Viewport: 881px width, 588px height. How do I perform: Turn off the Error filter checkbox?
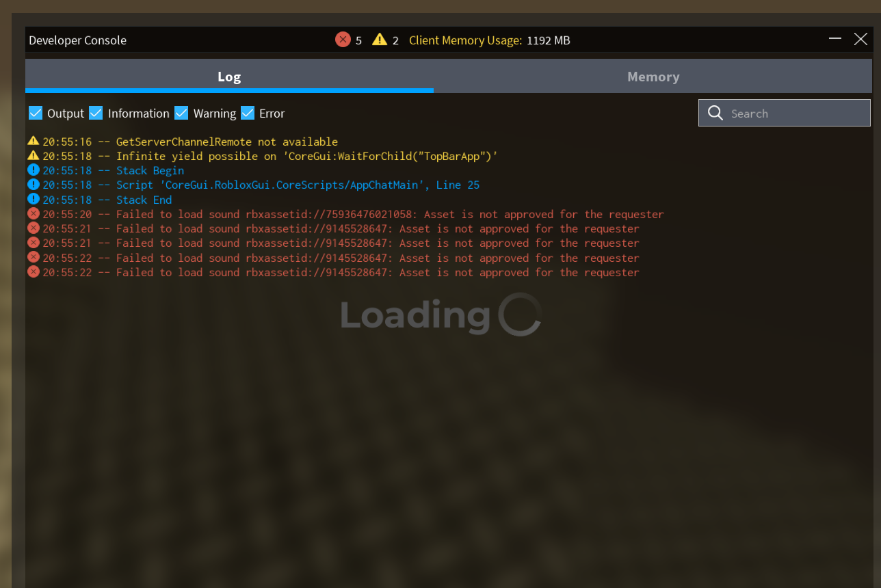pyautogui.click(x=248, y=113)
